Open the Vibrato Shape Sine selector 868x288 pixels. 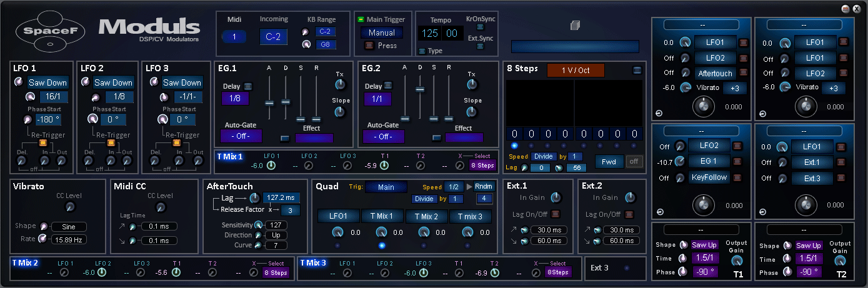(69, 227)
